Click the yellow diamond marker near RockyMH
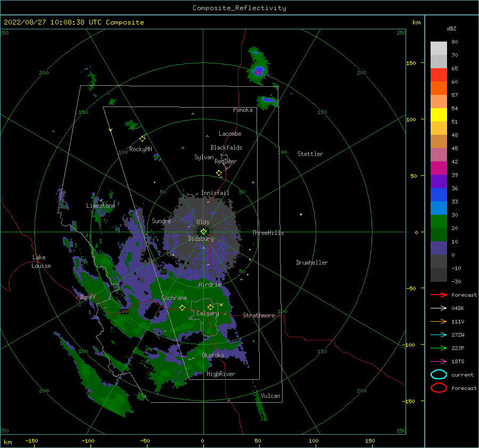This screenshot has width=479, height=448. click(142, 139)
